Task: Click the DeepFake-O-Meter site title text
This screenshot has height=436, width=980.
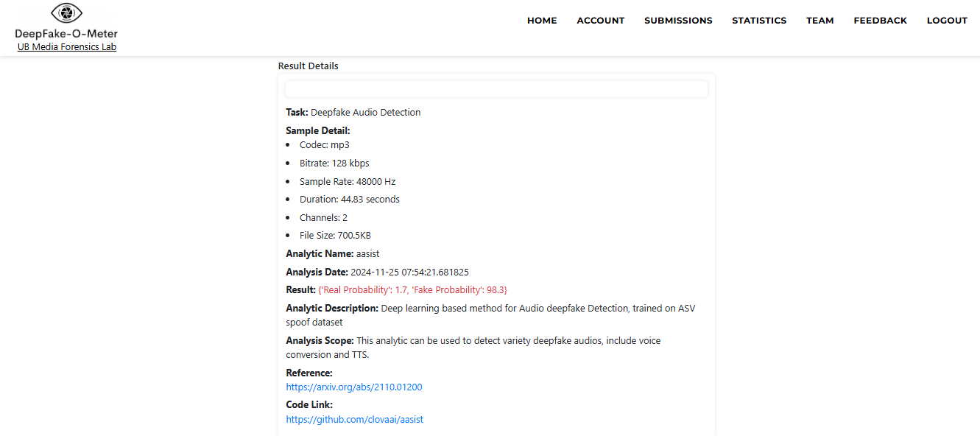Action: 66,34
